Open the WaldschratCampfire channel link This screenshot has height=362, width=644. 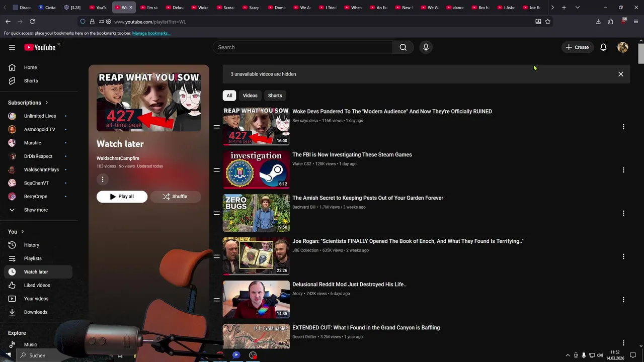coord(118,158)
